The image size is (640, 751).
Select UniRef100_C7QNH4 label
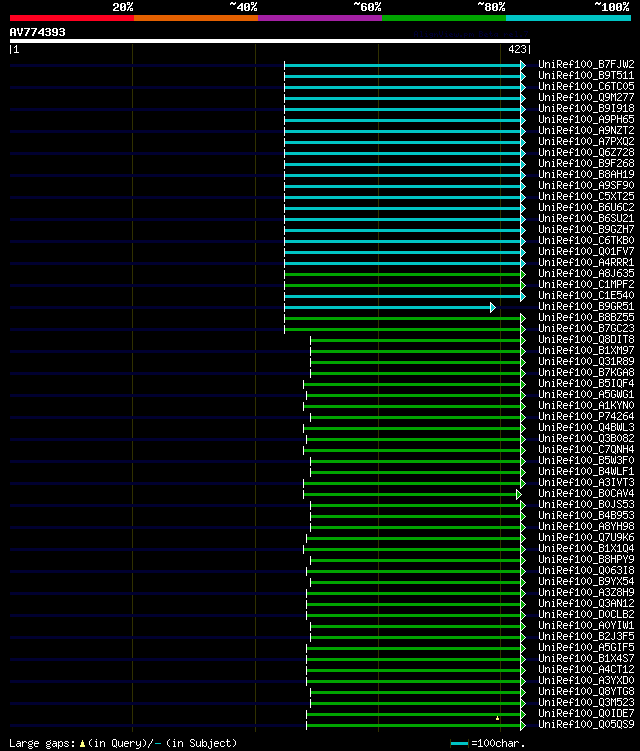click(x=586, y=450)
